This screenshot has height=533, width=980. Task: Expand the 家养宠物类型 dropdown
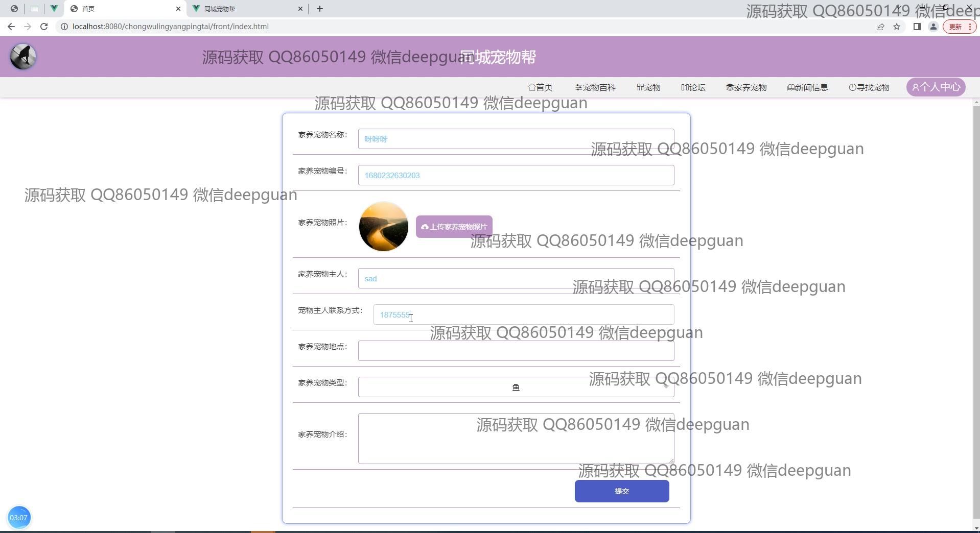pyautogui.click(x=516, y=387)
